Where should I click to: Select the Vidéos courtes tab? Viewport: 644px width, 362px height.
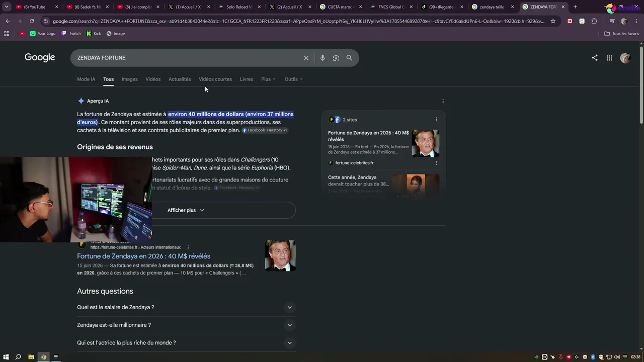click(215, 79)
